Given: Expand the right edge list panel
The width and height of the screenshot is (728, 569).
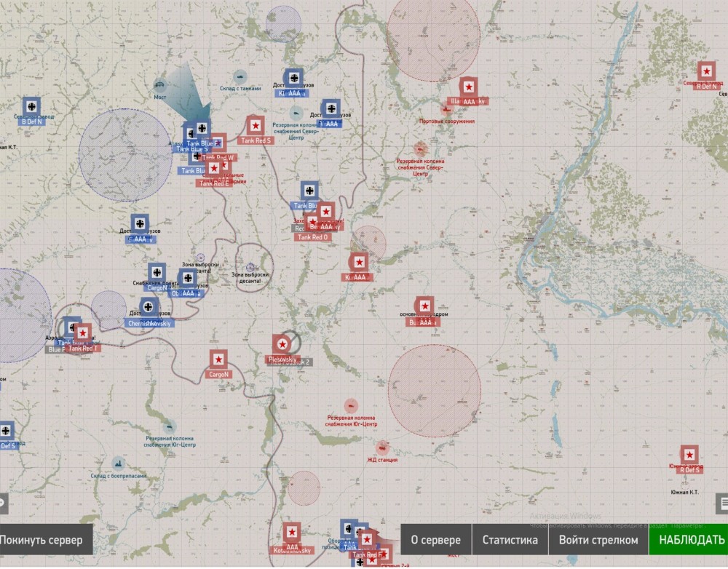Looking at the screenshot, I should [722, 503].
